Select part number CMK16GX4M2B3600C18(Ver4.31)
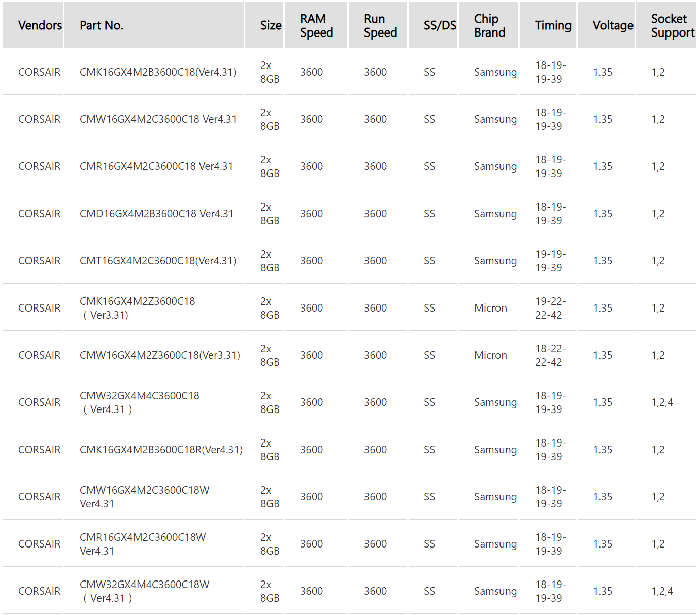This screenshot has height=615, width=700. (x=158, y=72)
